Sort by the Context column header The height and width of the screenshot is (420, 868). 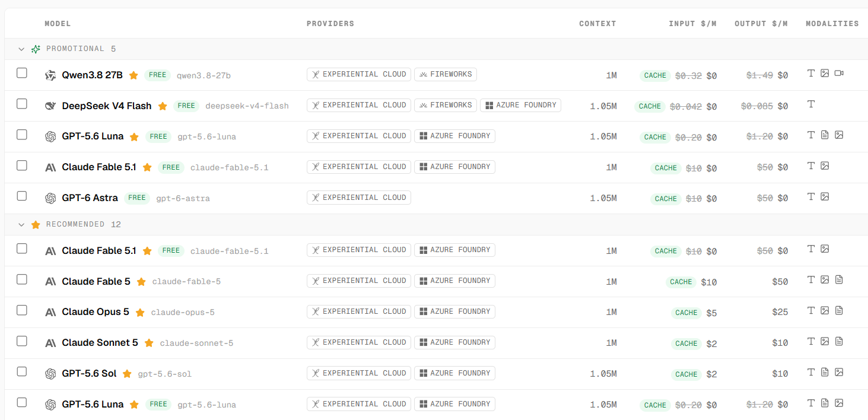597,24
